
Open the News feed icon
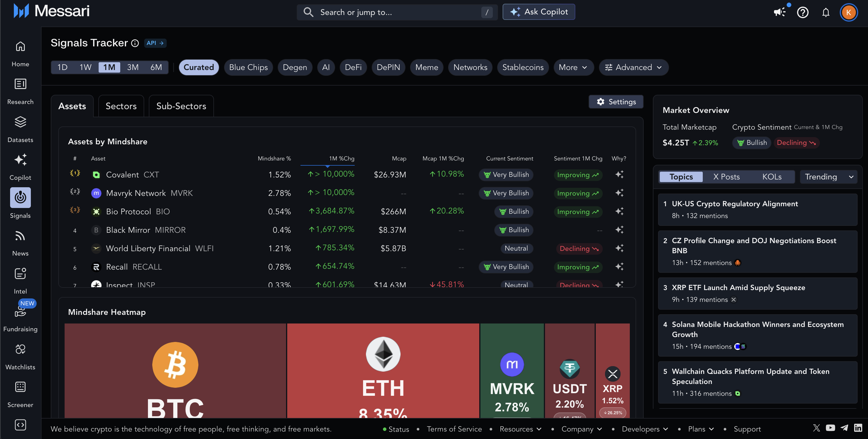(20, 236)
